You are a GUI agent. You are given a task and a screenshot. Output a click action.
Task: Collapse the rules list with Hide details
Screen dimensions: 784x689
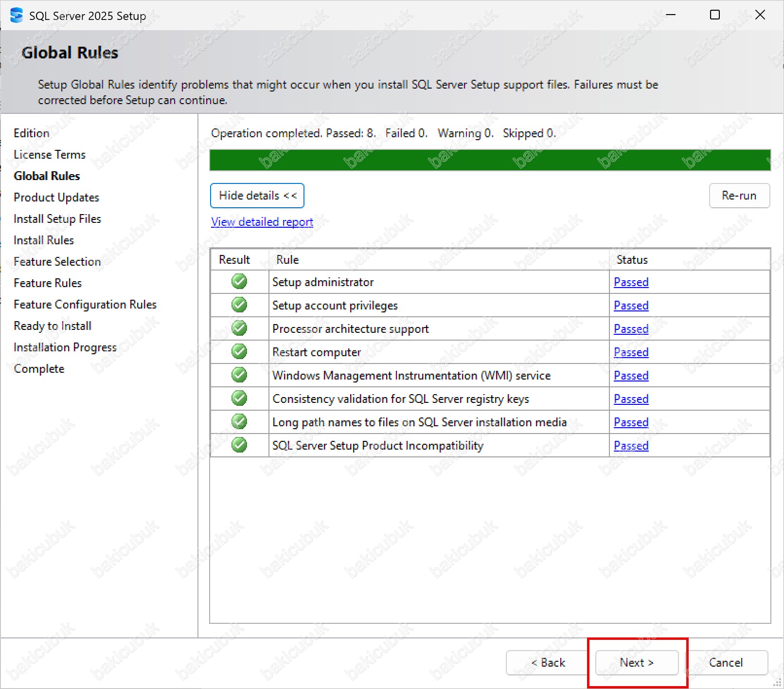pos(257,196)
